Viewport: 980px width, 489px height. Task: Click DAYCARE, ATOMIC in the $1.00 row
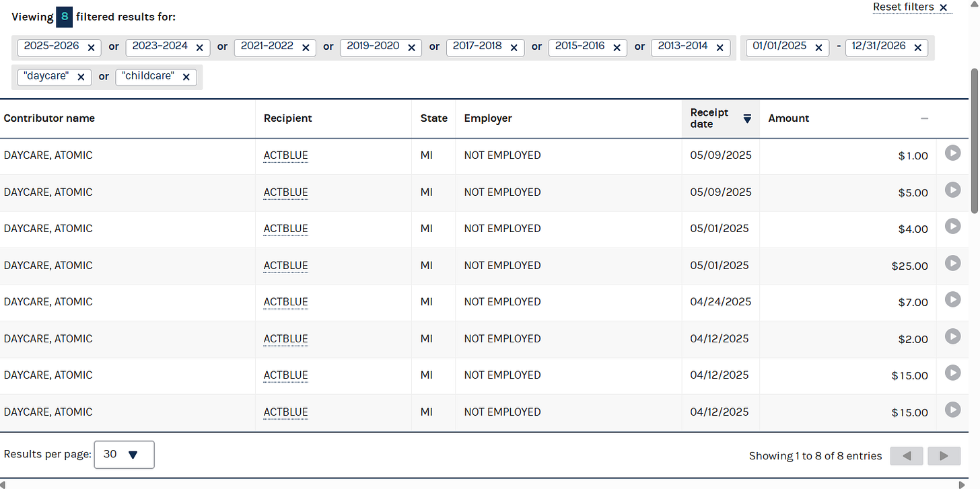(48, 155)
